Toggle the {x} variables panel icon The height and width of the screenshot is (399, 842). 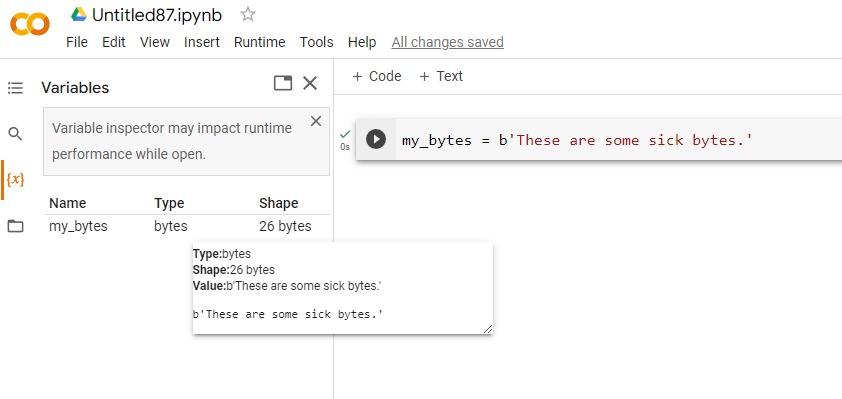(16, 179)
